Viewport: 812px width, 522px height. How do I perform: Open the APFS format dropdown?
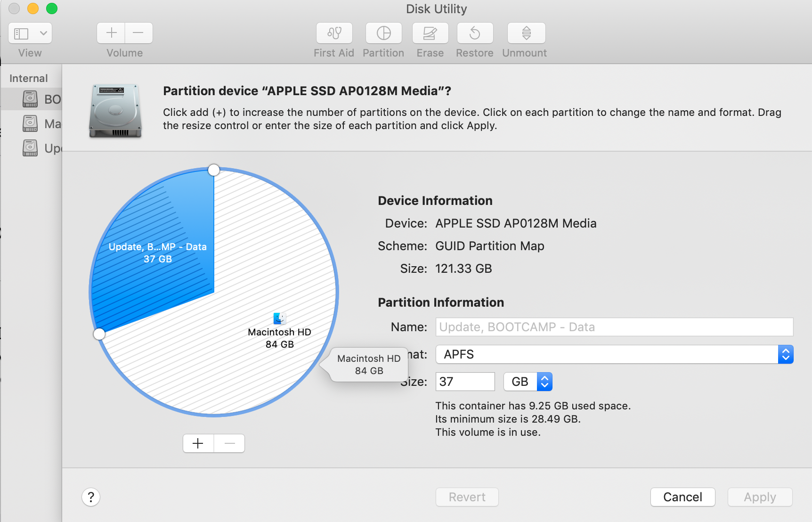(614, 354)
